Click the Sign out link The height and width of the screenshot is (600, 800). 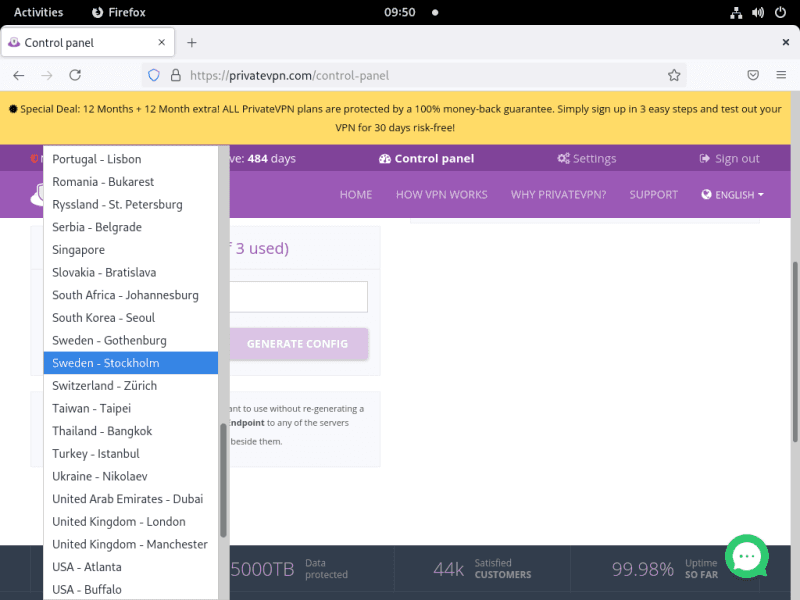[x=730, y=159]
